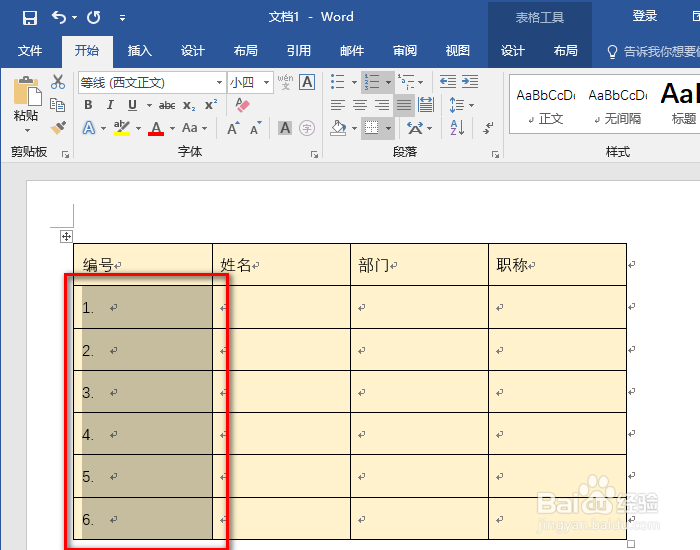700x550 pixels.
Task: Click the Undo arrow icon
Action: coord(59,17)
